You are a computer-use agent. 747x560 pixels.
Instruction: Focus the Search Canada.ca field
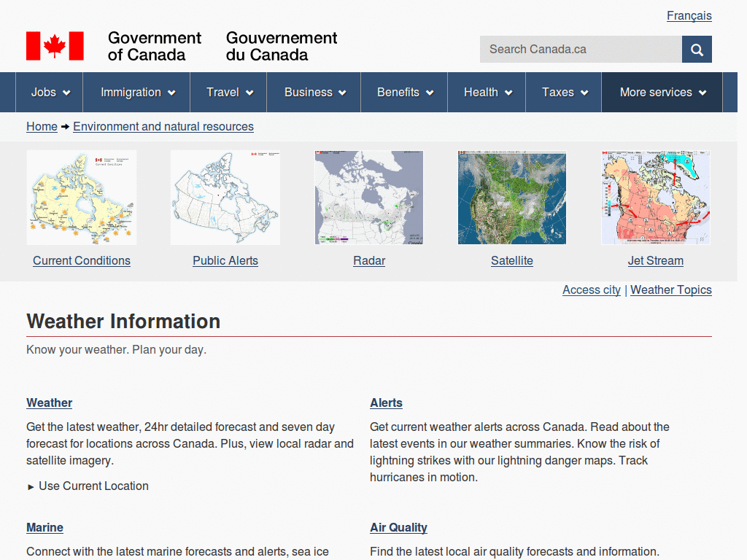pos(581,49)
